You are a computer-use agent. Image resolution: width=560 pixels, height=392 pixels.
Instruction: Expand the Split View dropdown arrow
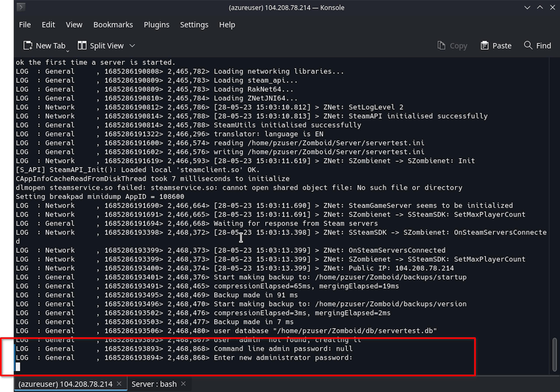[x=132, y=46]
